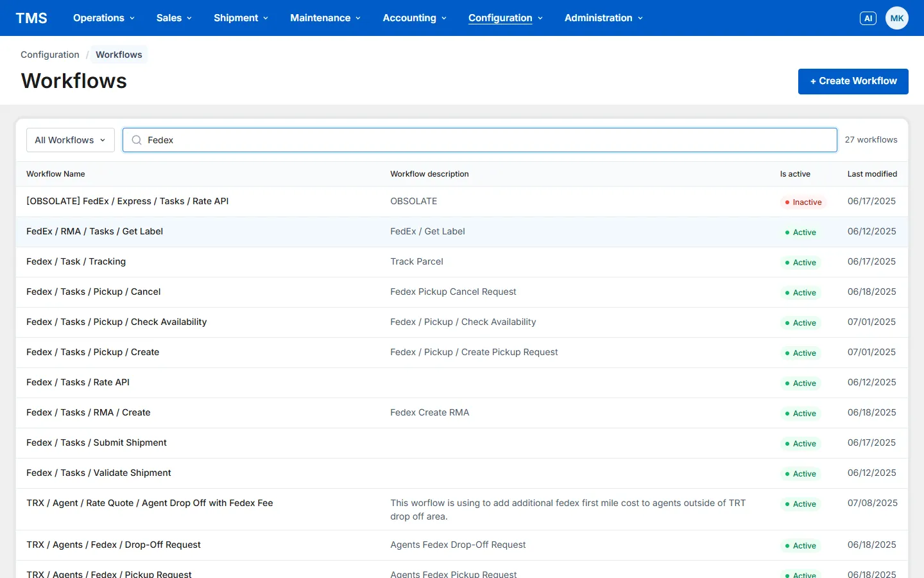The image size is (924, 578).
Task: Click the Create Workflow button
Action: [853, 82]
